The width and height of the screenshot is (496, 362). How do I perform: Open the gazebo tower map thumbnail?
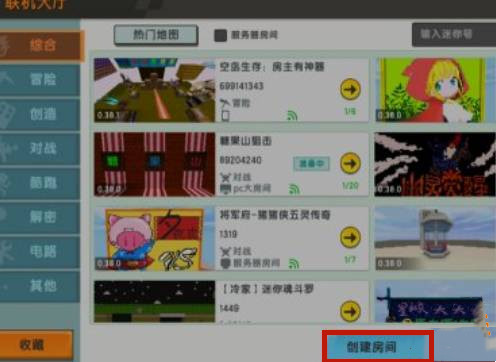(x=435, y=238)
